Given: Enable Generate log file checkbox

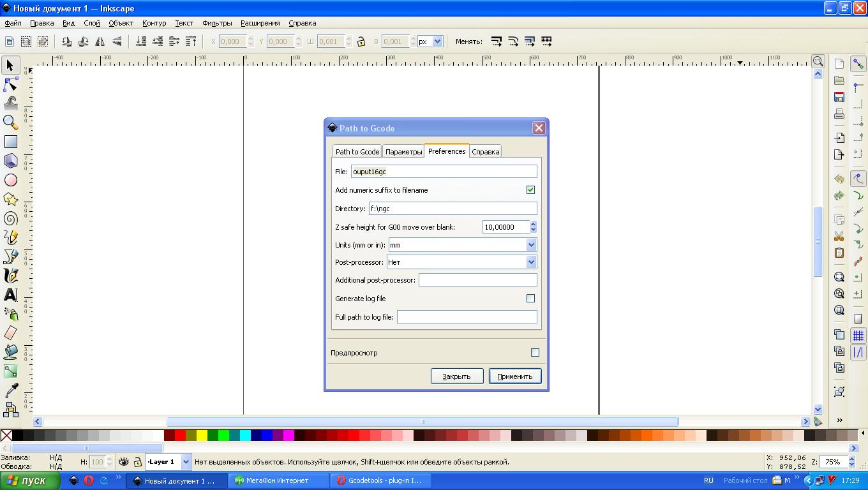Looking at the screenshot, I should point(530,299).
